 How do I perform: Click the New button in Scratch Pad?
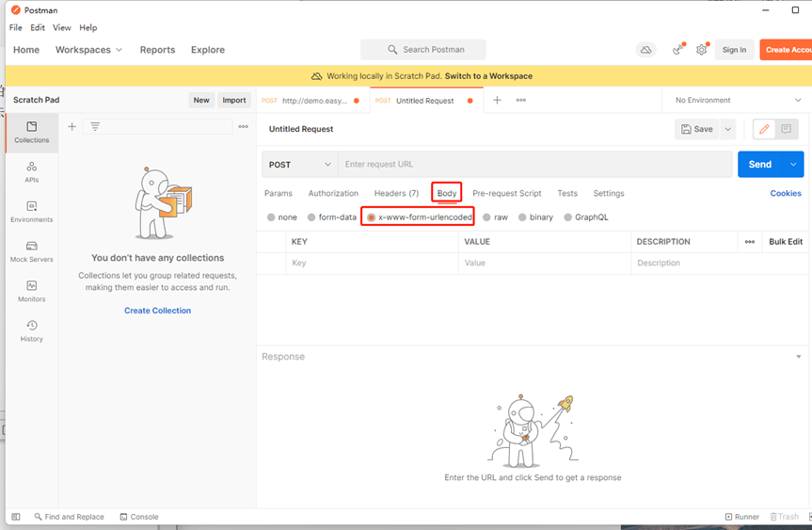(x=201, y=100)
